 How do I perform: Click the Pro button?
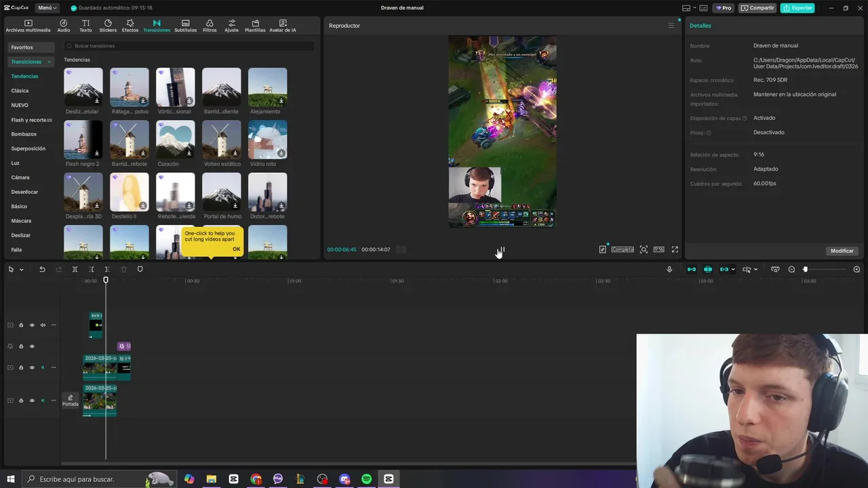(724, 8)
